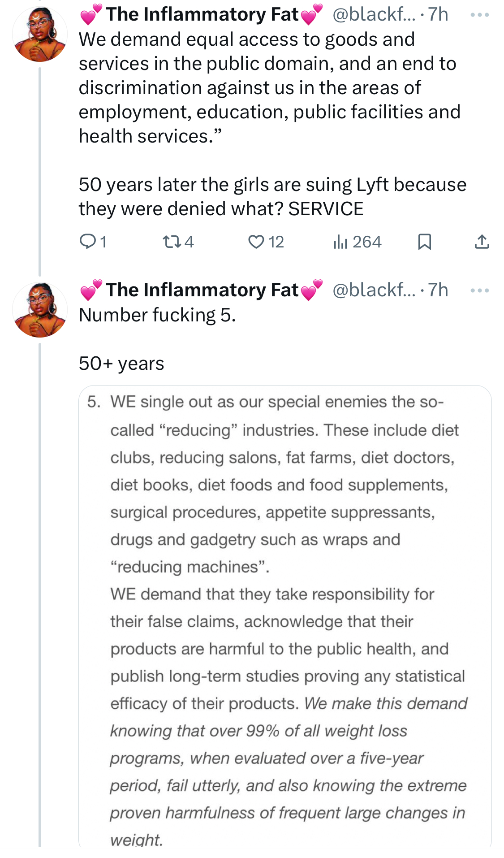The height and width of the screenshot is (858, 504).
Task: Open profile avatar on the first tweet
Action: click(40, 35)
